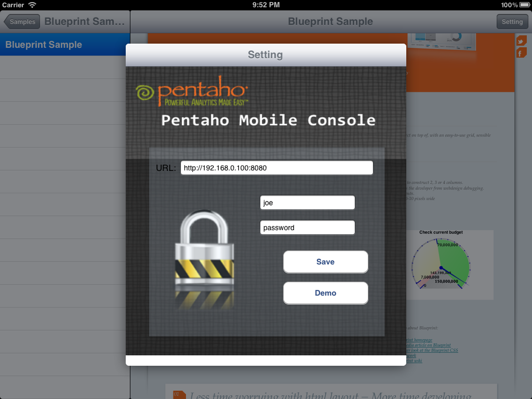Viewport: 532px width, 399px height.
Task: Click the URL: label
Action: coord(166,168)
